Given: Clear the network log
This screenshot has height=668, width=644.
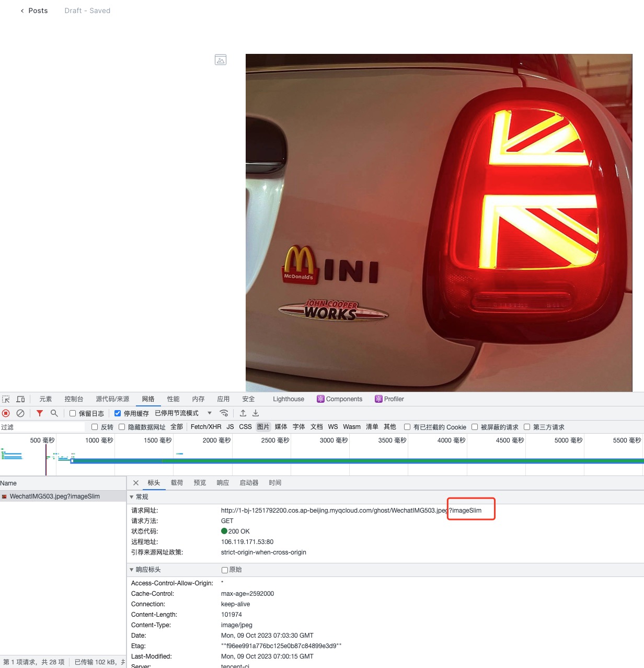Looking at the screenshot, I should [x=20, y=413].
